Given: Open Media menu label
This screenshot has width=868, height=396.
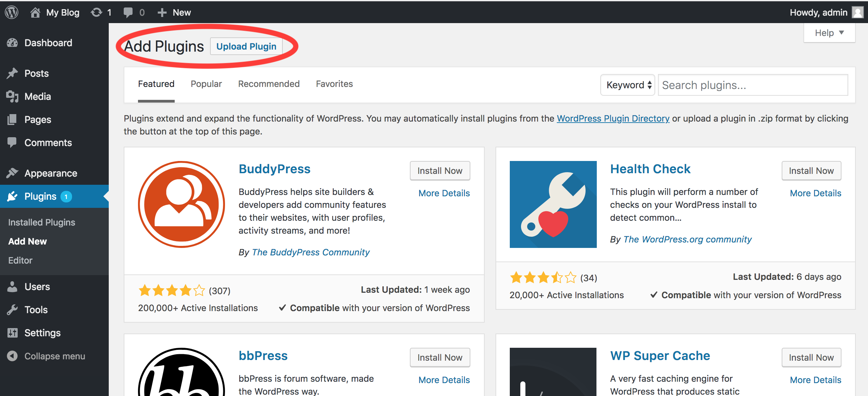Looking at the screenshot, I should (38, 96).
